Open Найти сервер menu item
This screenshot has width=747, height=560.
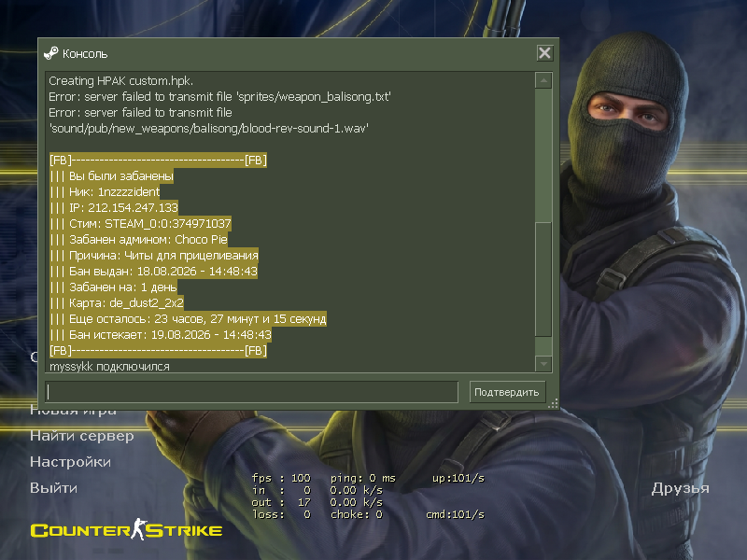[82, 436]
